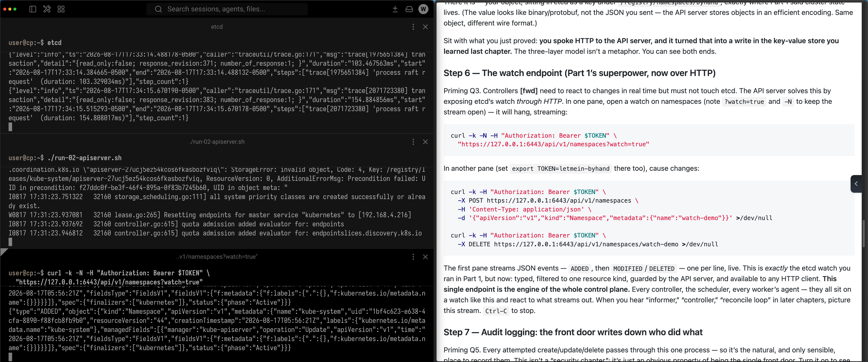Open the wrench and screwdriver tools icon
Screen dimensions: 868x362
(47, 9)
